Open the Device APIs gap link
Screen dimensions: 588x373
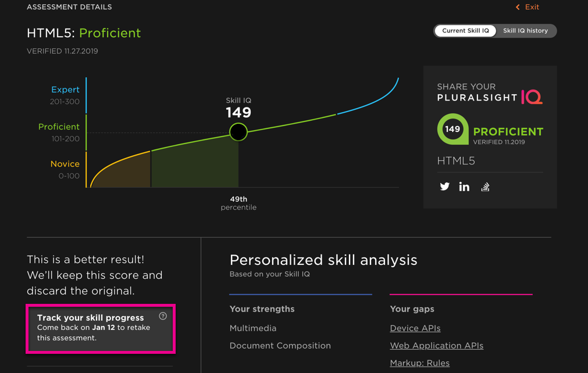415,328
